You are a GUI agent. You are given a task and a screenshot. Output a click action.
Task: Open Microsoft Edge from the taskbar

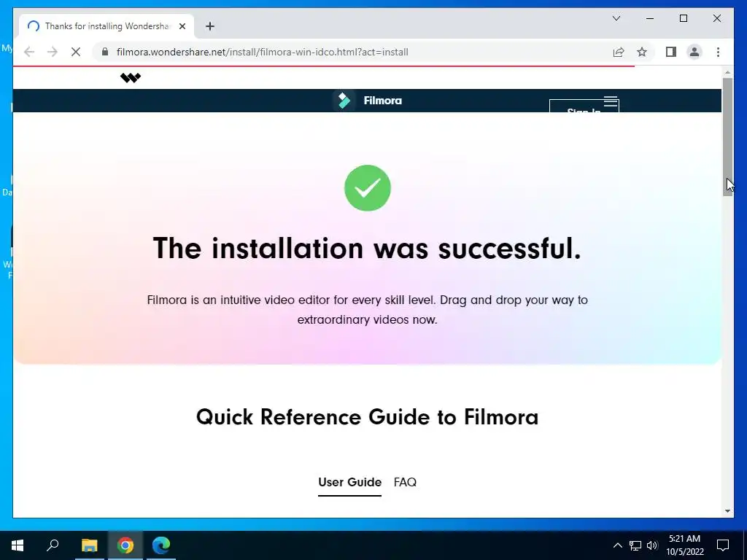tap(161, 545)
